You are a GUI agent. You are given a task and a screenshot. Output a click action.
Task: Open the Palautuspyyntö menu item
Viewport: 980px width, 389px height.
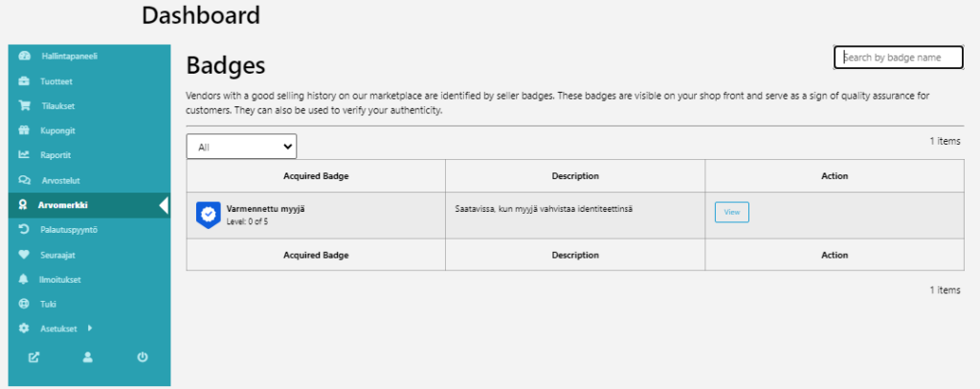point(68,230)
